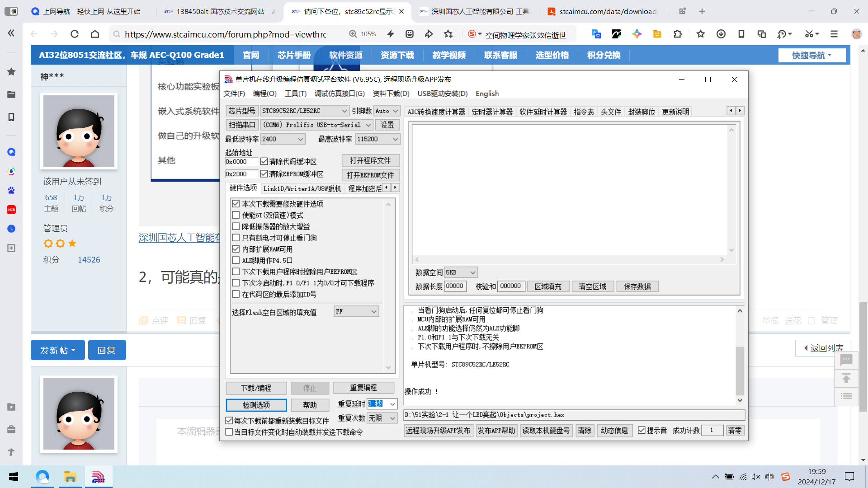Open a new browser tab with the plus icon
The image size is (868, 488).
pyautogui.click(x=702, y=11)
